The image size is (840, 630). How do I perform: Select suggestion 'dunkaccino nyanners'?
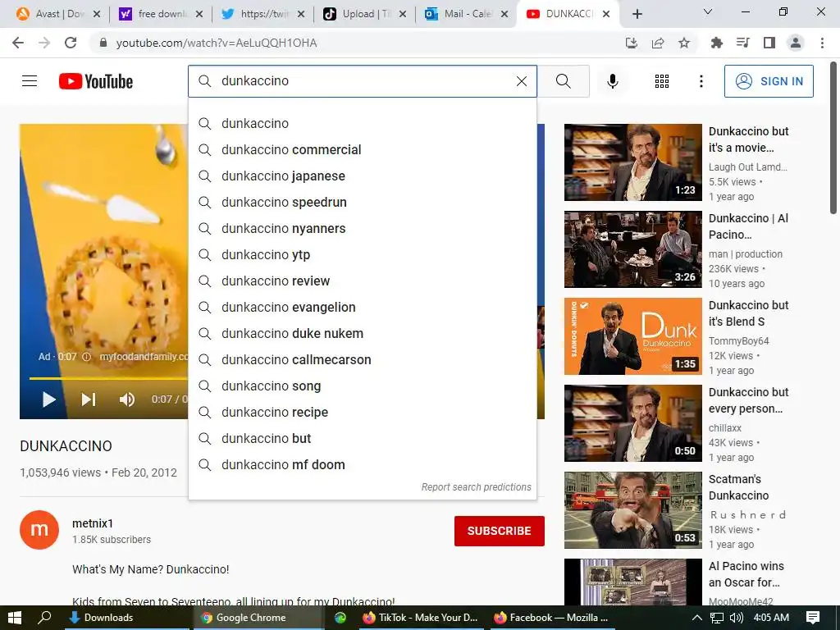pyautogui.click(x=363, y=228)
